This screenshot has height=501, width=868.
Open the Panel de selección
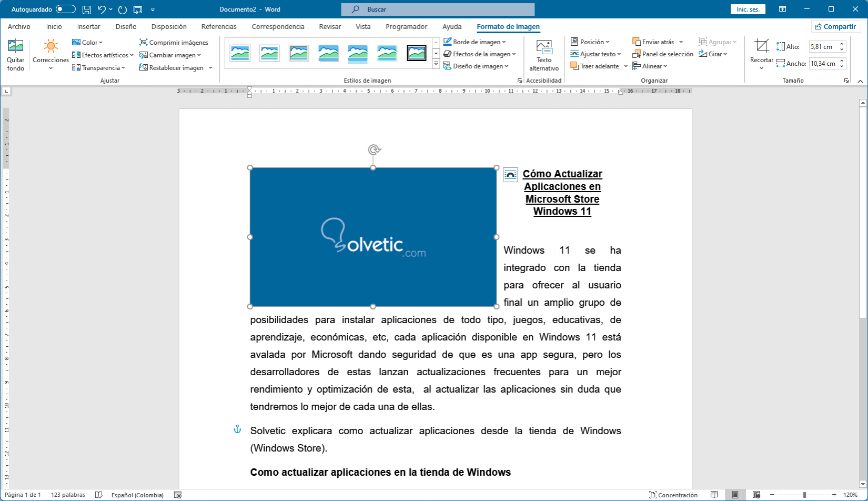pos(663,54)
